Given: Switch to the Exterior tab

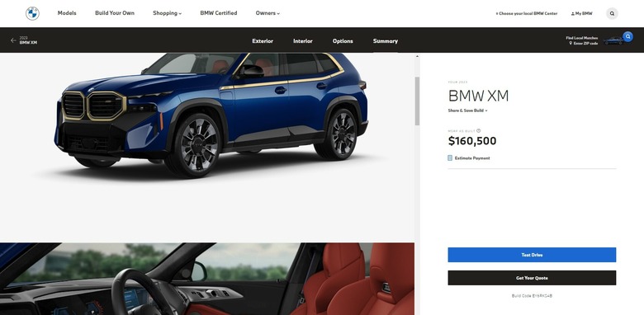Looking at the screenshot, I should click(x=263, y=41).
